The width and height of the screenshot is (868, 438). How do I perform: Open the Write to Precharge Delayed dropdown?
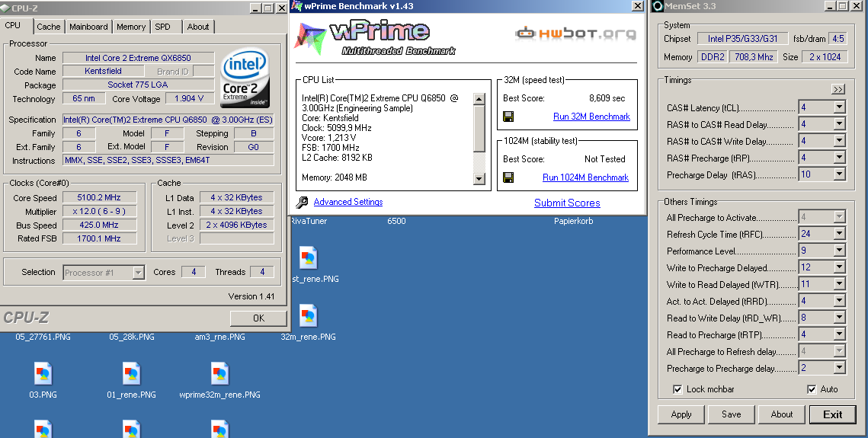(839, 267)
